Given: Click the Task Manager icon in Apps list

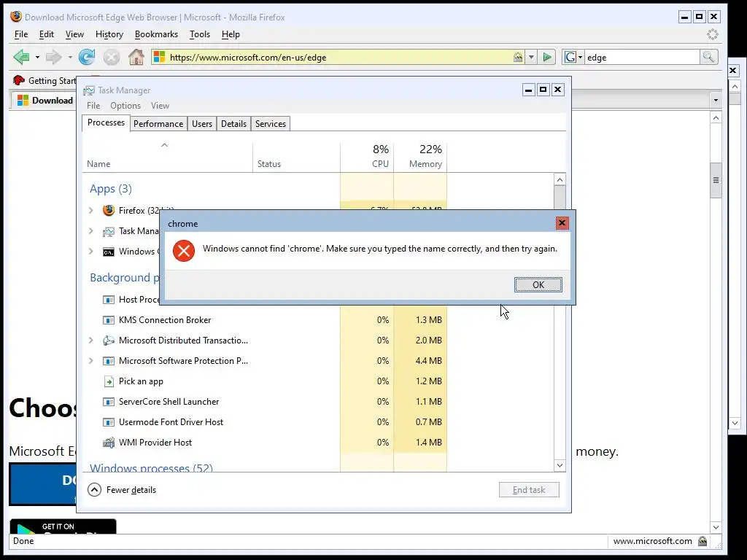Looking at the screenshot, I should tap(109, 231).
